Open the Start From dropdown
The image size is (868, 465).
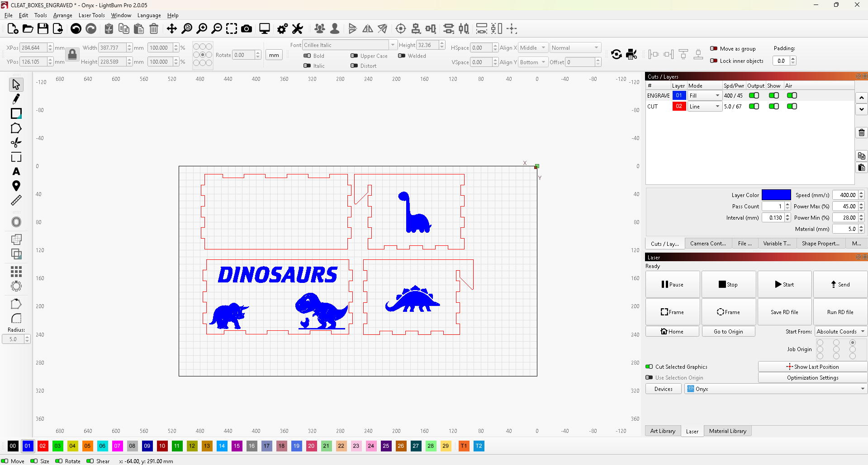click(x=840, y=331)
